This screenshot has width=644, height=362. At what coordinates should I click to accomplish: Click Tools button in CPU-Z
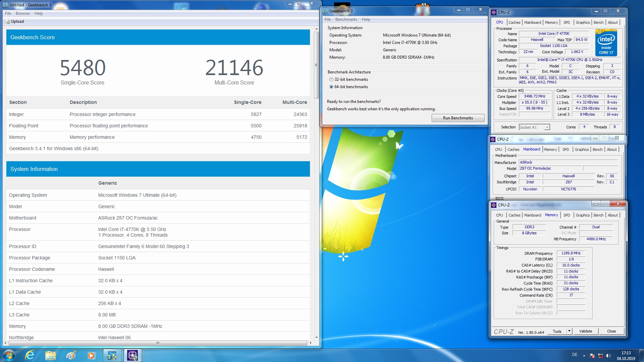click(x=557, y=331)
